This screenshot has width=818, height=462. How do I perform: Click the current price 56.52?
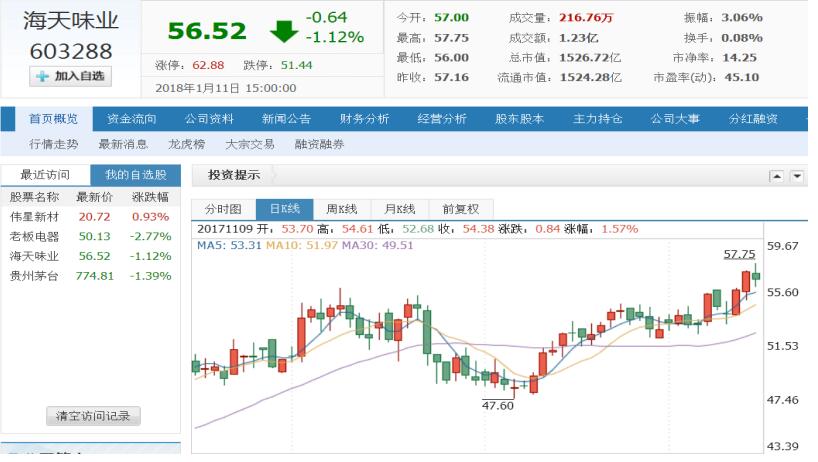[207, 31]
